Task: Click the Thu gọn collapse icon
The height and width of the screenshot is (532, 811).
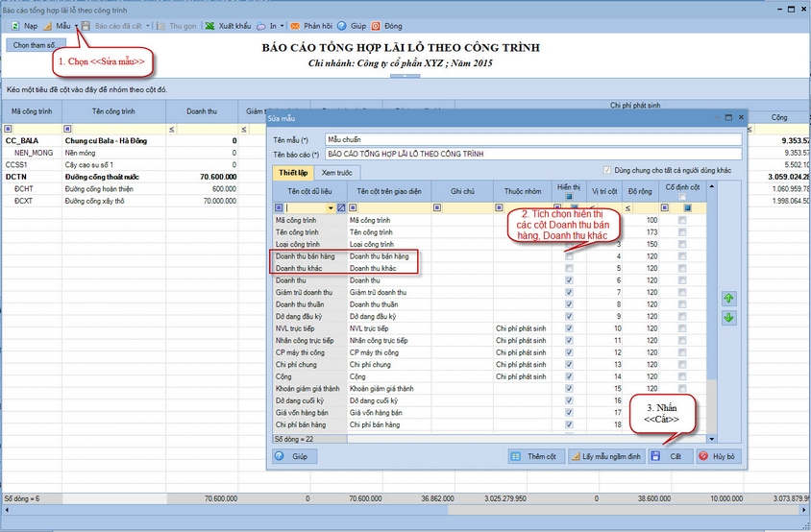Action: 161,26
